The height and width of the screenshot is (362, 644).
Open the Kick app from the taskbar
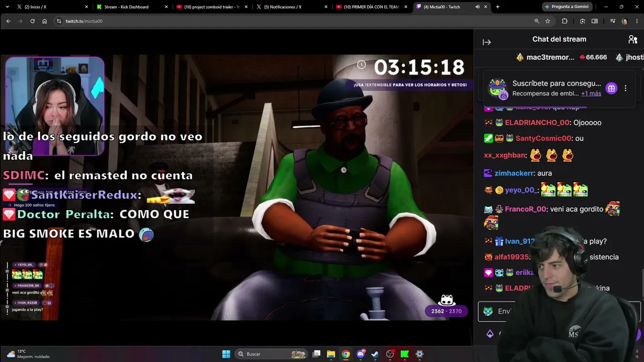[x=405, y=354]
